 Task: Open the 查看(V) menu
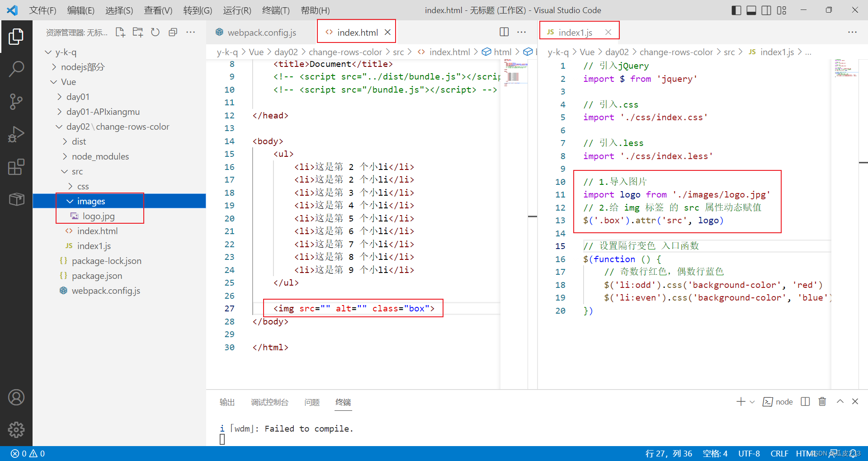tap(158, 10)
